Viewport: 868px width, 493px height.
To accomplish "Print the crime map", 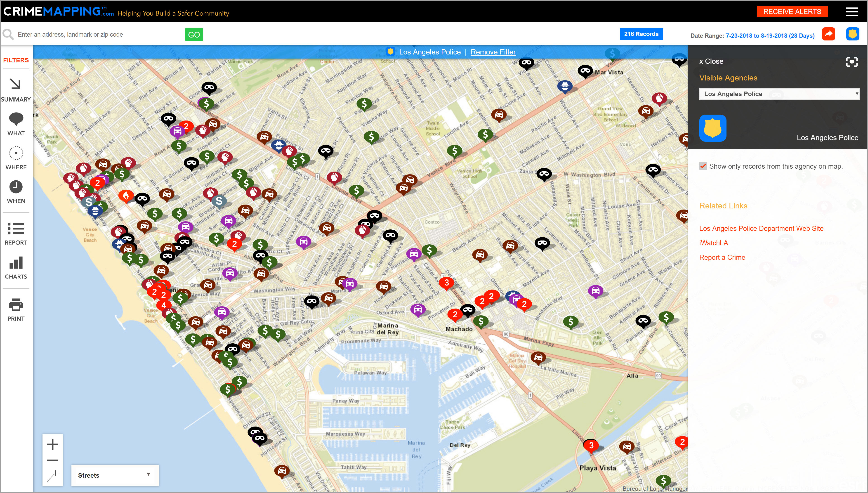I will pos(16,309).
